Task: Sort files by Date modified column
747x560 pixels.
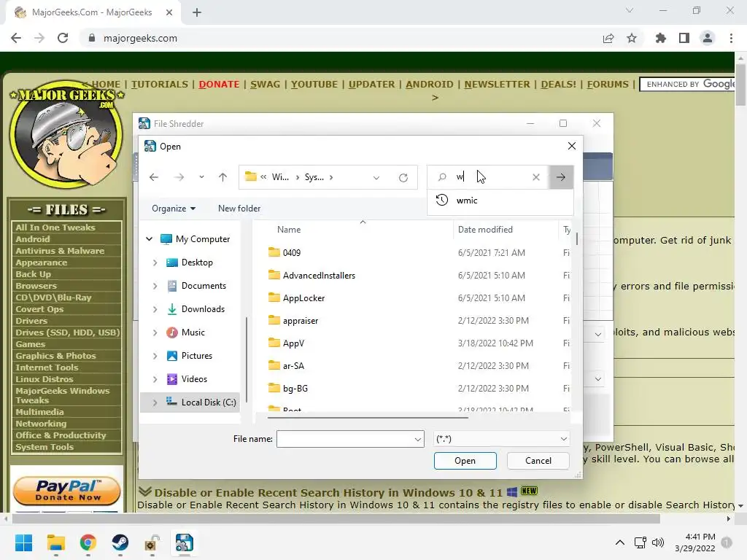Action: [x=485, y=230]
